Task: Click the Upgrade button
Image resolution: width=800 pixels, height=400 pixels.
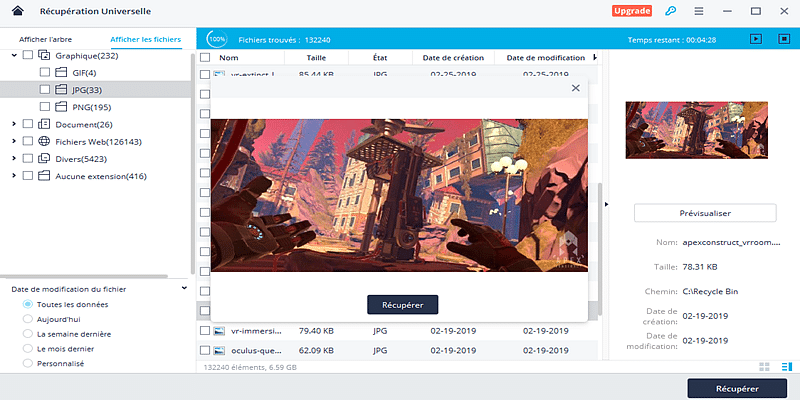Action: (632, 11)
